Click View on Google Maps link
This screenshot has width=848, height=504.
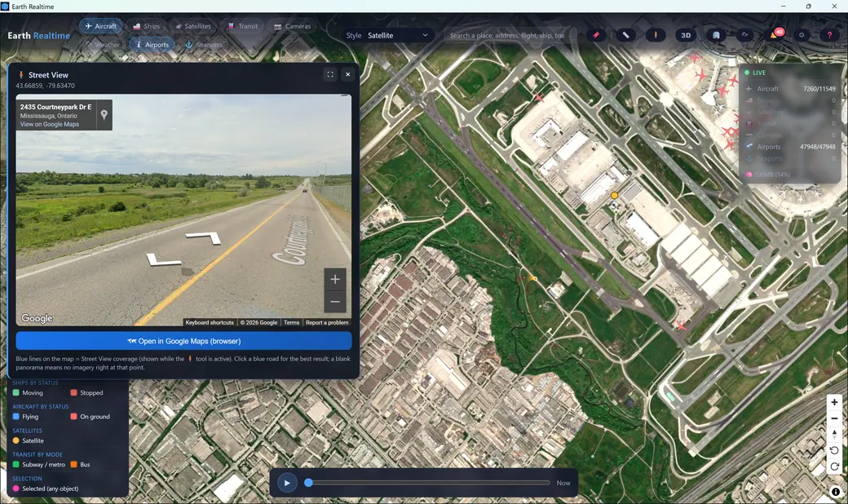(x=50, y=125)
